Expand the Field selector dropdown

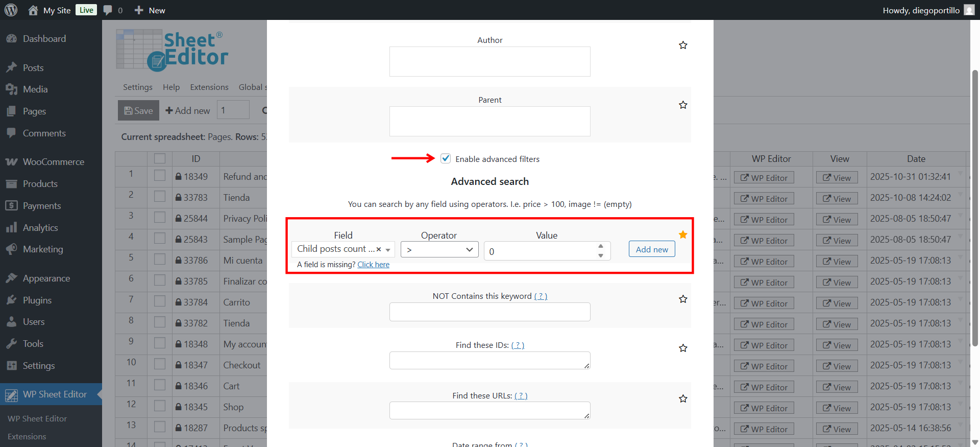tap(388, 250)
